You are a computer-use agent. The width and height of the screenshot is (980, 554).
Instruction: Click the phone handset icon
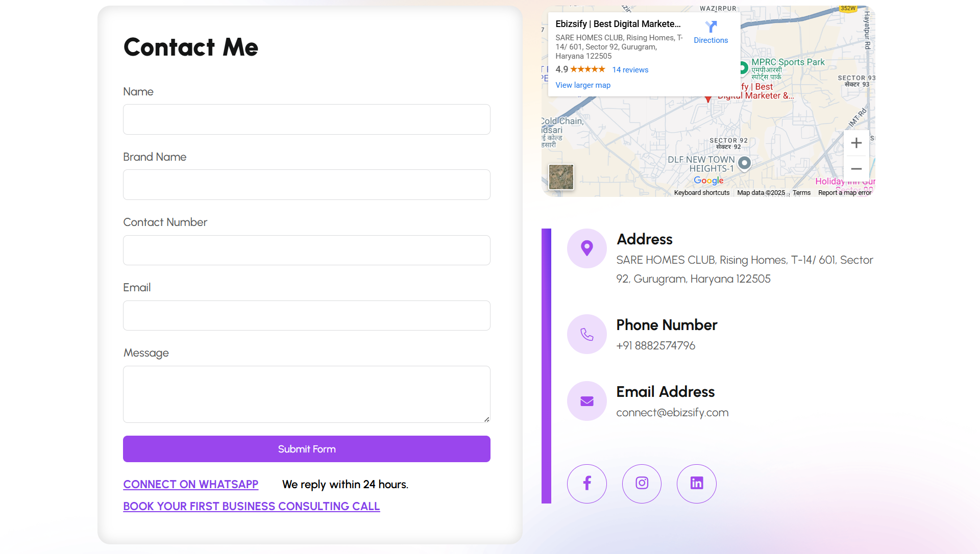coord(587,334)
